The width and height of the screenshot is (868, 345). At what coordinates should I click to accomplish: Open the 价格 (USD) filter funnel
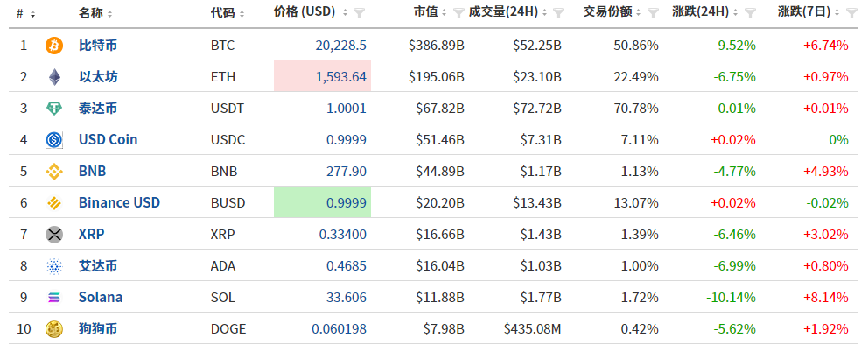360,13
